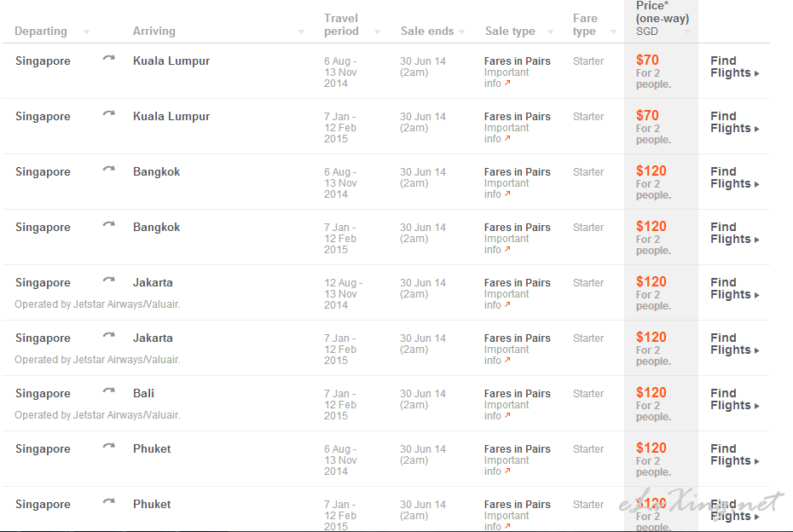Sort by the Departing column arrow
The image size is (793, 532).
coord(86,32)
